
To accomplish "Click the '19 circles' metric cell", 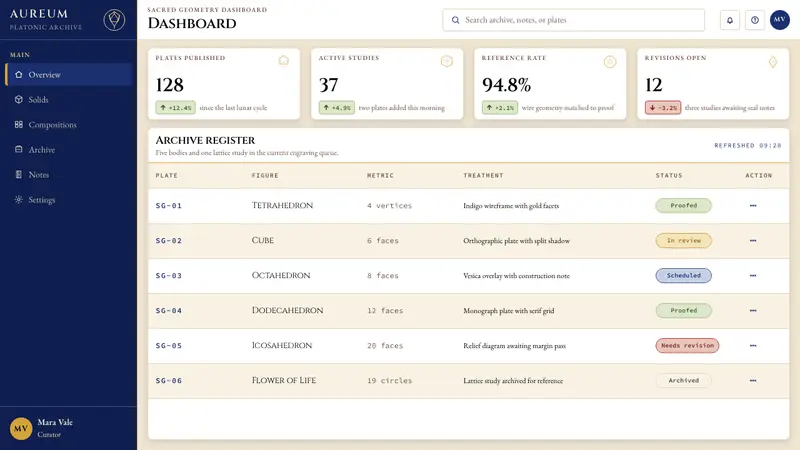I will pyautogui.click(x=389, y=380).
